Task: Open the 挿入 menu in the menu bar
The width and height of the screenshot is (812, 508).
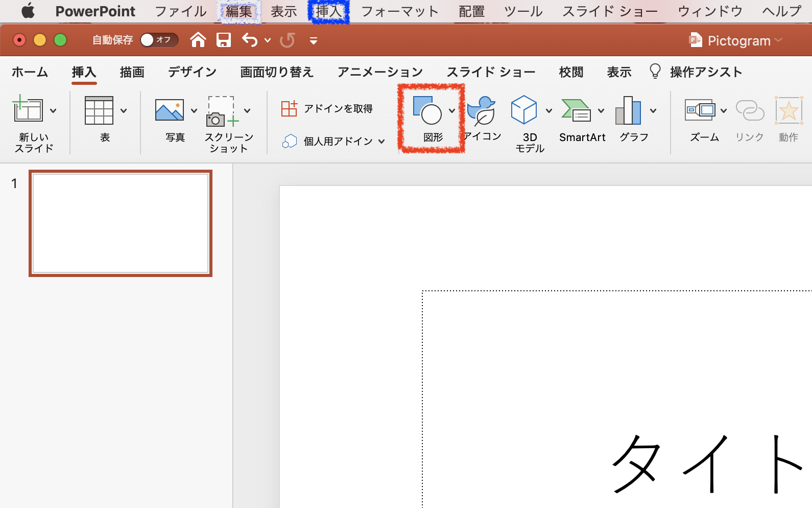Action: (x=328, y=11)
